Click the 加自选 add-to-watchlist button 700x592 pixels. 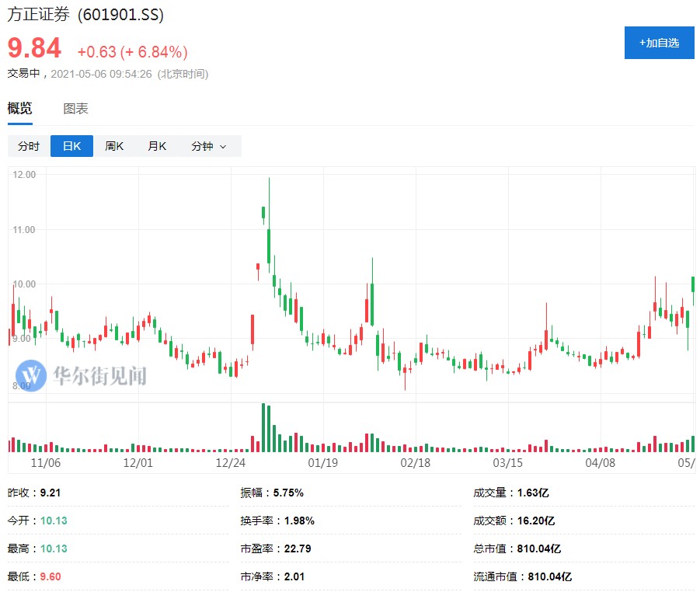tap(659, 43)
